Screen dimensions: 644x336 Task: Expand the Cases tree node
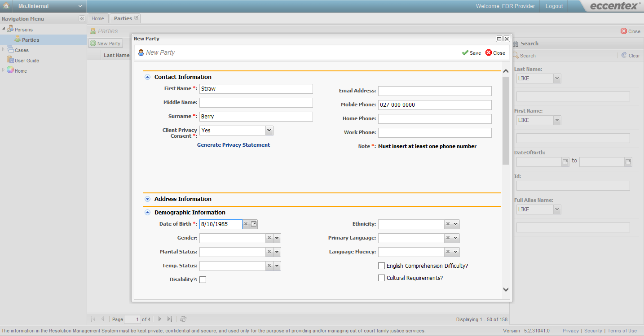(4, 50)
